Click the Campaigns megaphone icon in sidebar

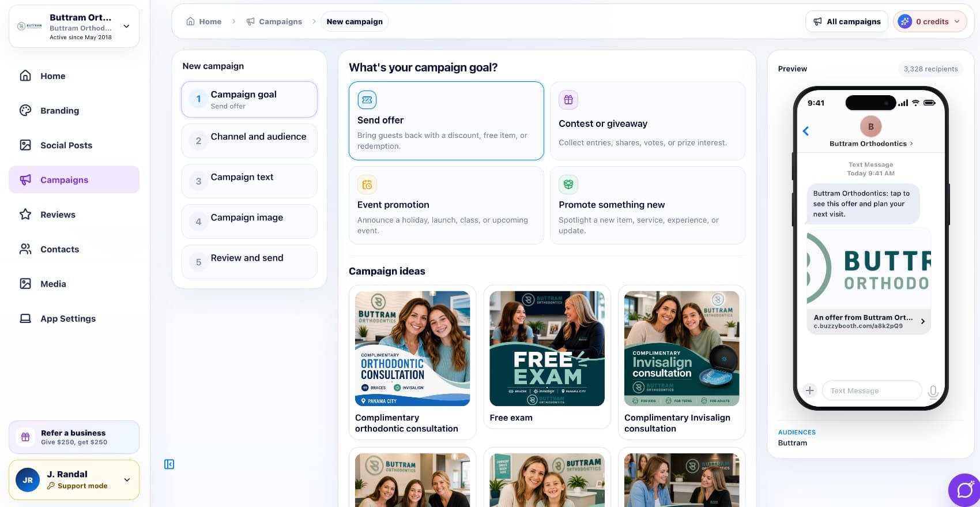25,179
